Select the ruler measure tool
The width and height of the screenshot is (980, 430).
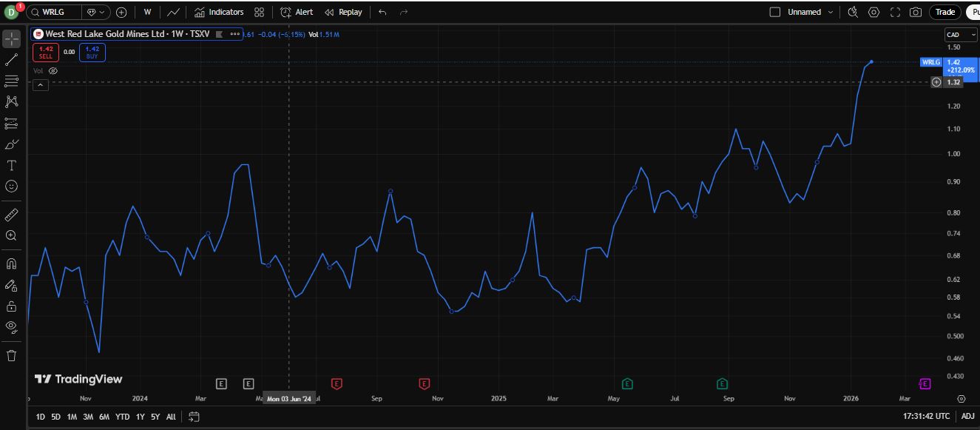12,215
